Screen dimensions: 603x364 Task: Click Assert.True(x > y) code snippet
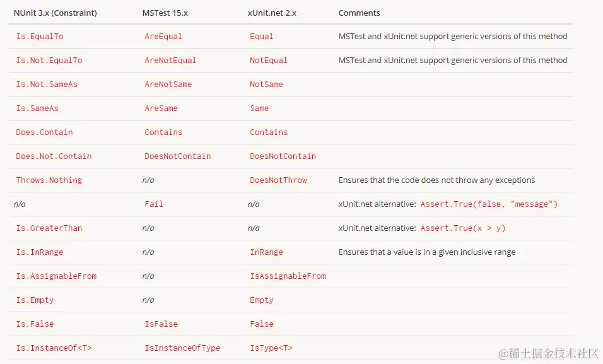click(x=463, y=228)
